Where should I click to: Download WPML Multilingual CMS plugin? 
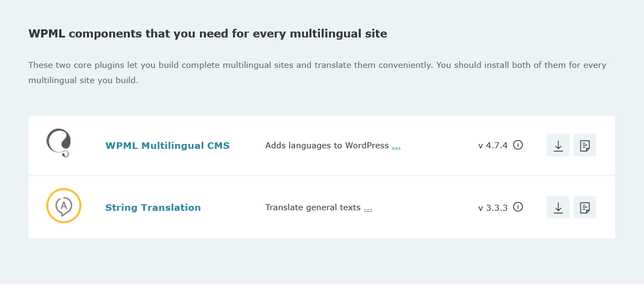tap(558, 146)
